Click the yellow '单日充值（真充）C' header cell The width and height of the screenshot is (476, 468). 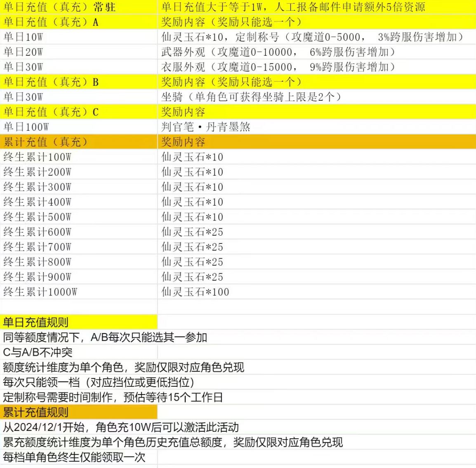[x=51, y=112]
